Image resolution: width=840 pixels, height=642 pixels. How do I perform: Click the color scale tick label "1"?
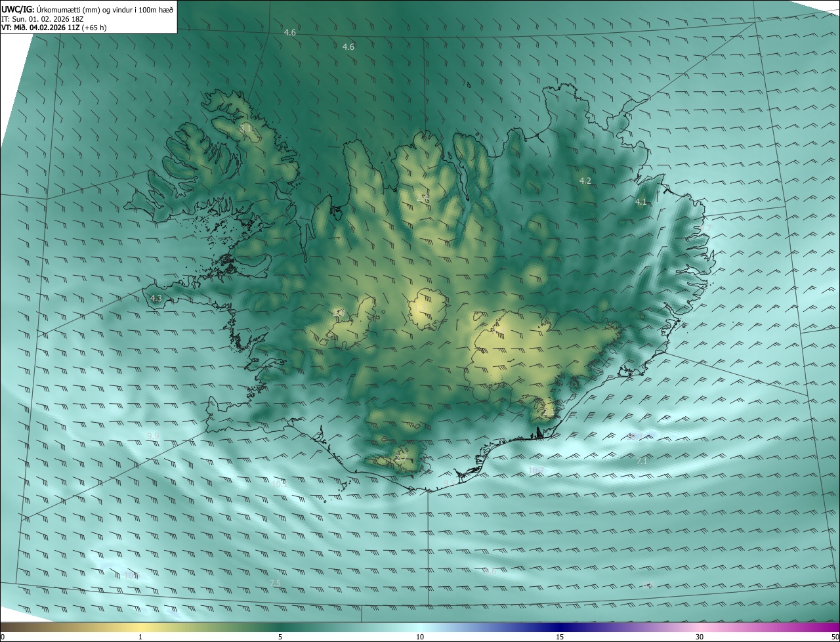(140, 637)
